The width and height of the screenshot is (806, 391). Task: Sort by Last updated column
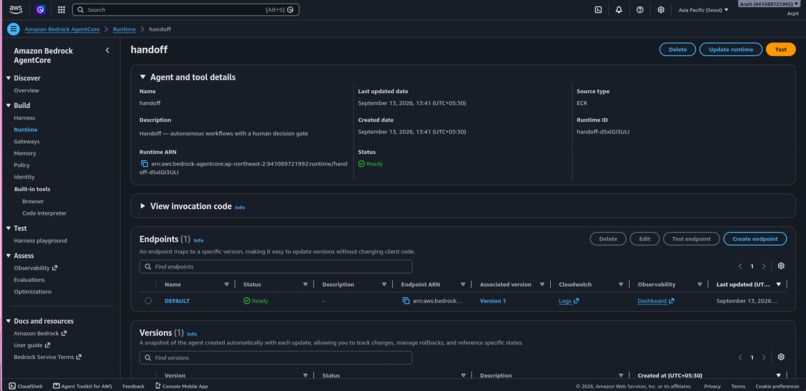point(778,284)
